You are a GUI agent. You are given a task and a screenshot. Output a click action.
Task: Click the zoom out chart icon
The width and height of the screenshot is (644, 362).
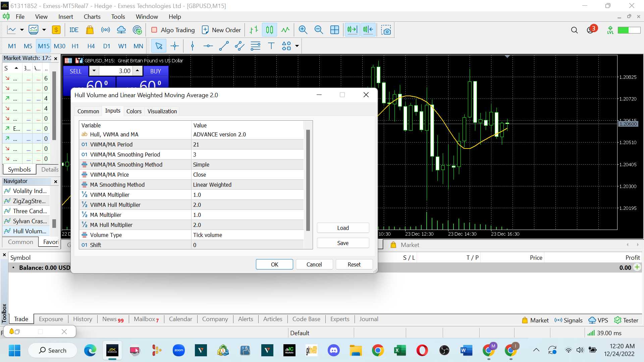pos(319,30)
